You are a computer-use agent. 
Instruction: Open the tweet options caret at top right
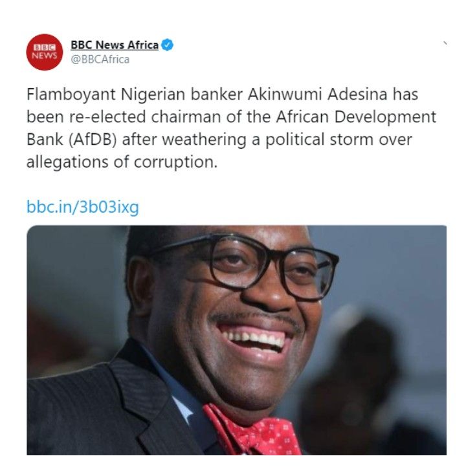[x=445, y=43]
